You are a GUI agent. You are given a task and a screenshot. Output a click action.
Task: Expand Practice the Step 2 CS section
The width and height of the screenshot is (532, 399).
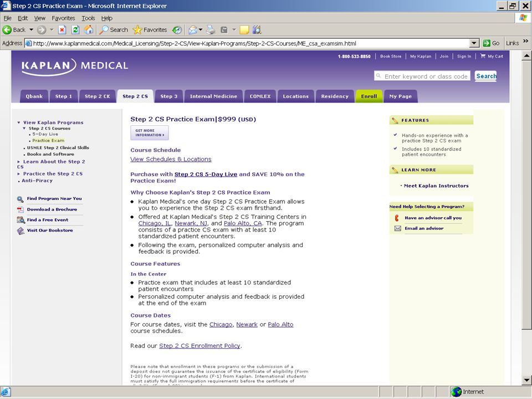19,173
